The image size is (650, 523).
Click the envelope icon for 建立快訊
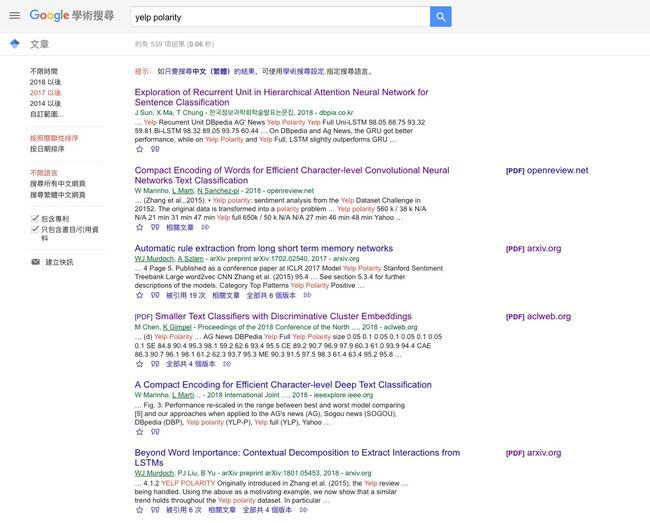point(36,262)
